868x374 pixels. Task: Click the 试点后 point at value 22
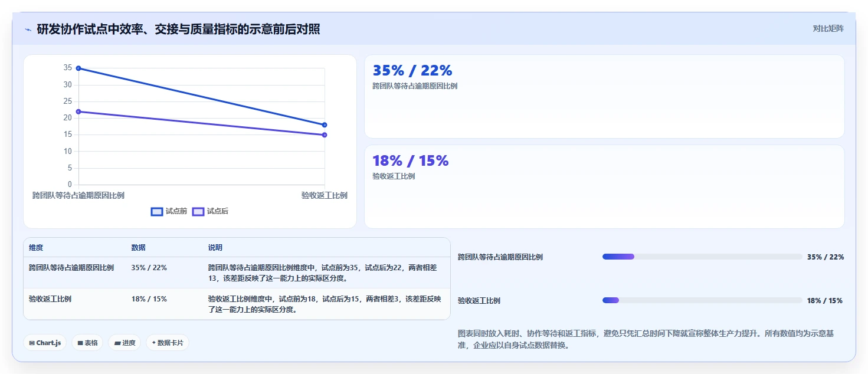[78, 111]
